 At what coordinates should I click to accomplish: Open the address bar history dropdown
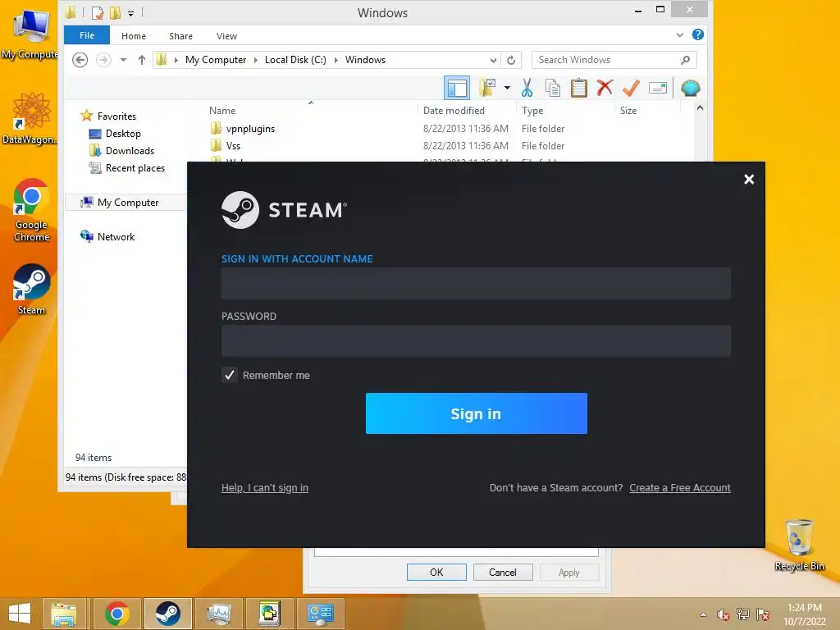(493, 60)
